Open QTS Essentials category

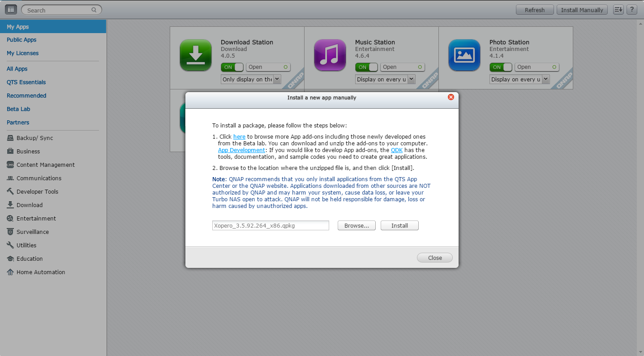[26, 82]
